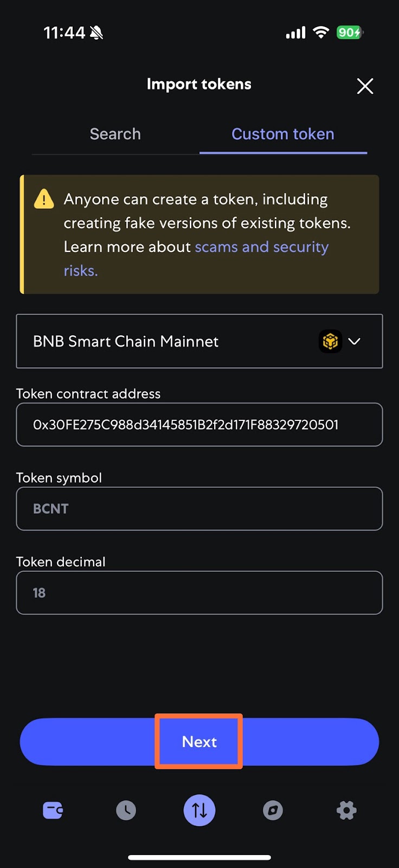Open the wallet tab icon
The image size is (399, 868).
tap(53, 810)
